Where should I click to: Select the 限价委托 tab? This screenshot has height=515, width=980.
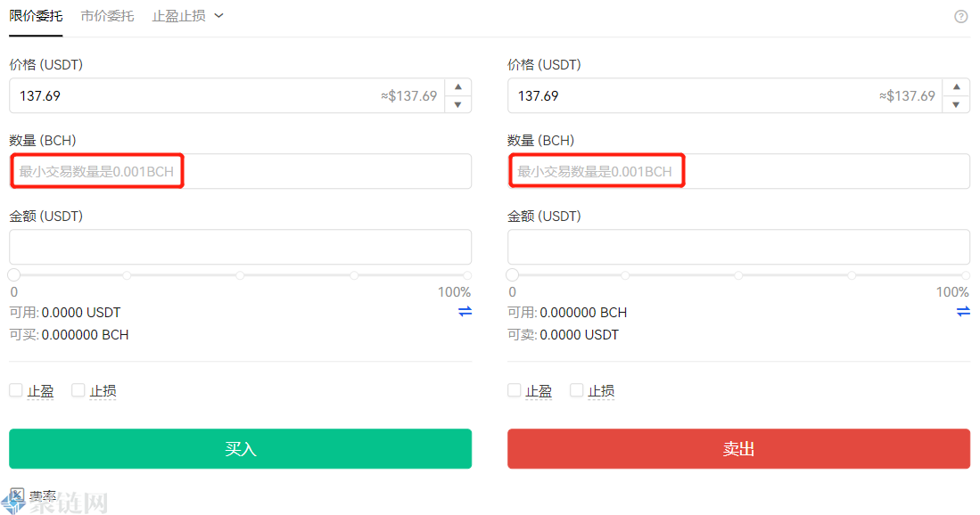36,16
